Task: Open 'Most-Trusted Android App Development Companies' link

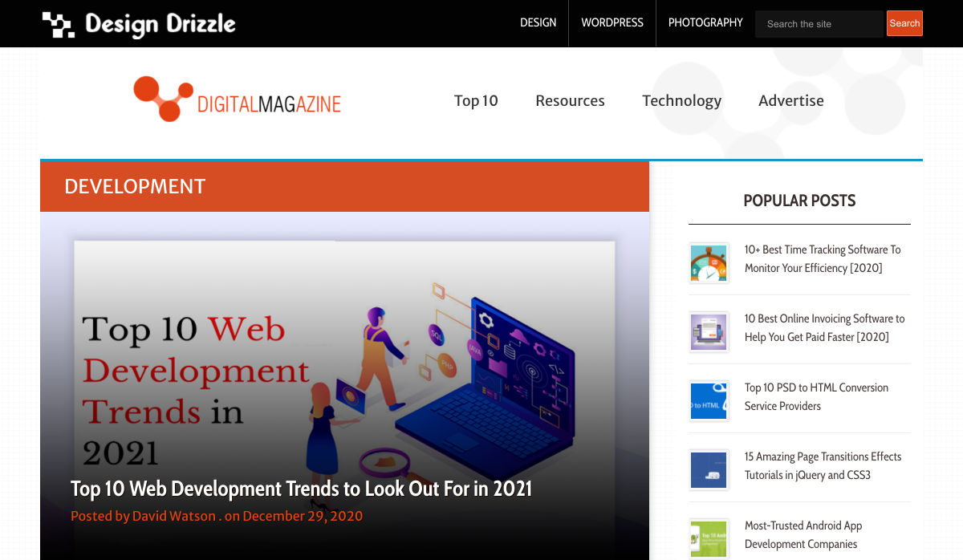Action: pos(803,534)
